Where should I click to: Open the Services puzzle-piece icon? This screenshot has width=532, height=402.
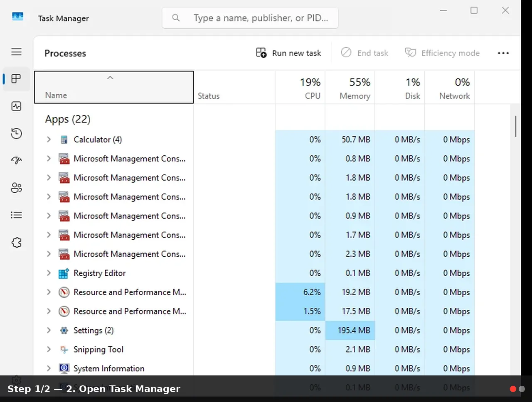tap(16, 243)
